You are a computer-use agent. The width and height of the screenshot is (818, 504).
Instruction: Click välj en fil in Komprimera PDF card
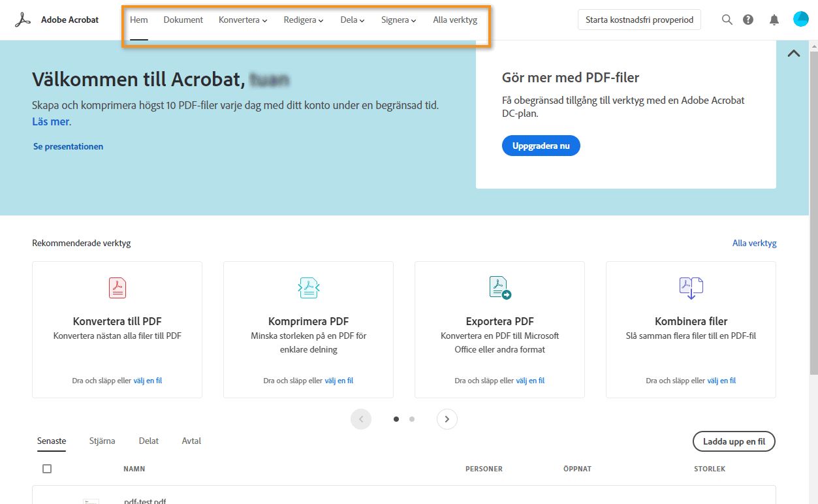[339, 381]
